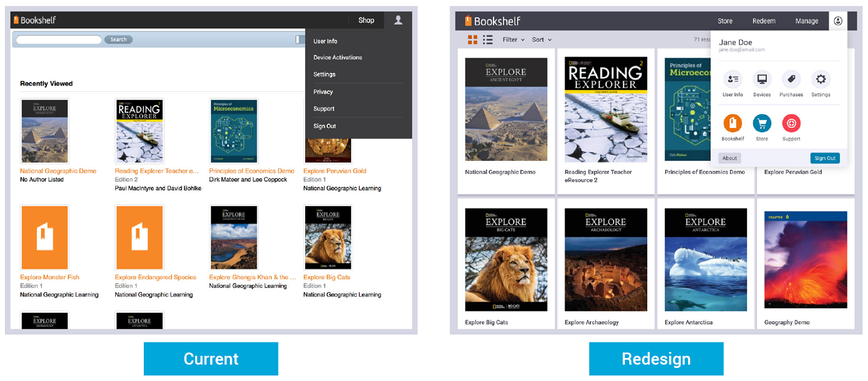Switch to list view in Redesign toolbar

488,40
